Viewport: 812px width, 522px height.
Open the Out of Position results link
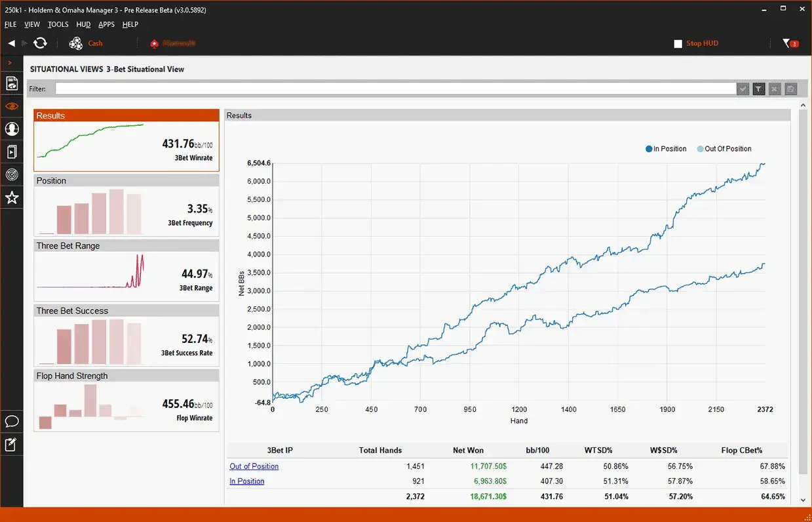pyautogui.click(x=254, y=466)
